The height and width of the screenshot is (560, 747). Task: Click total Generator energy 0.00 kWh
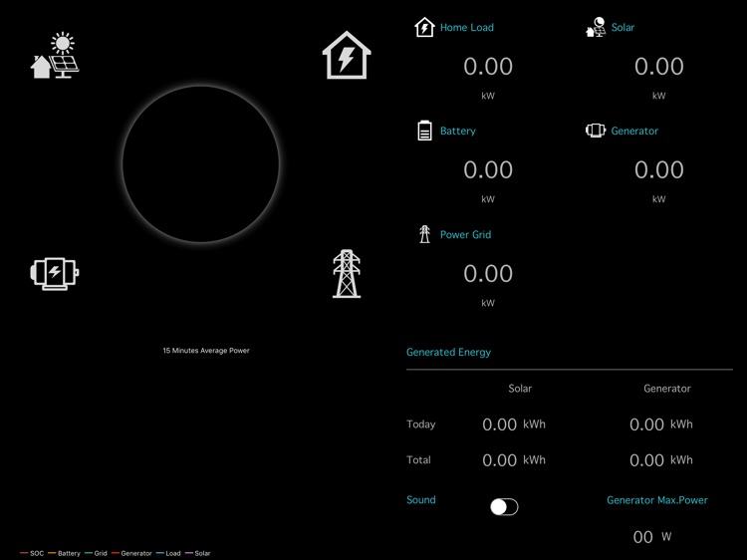[661, 460]
